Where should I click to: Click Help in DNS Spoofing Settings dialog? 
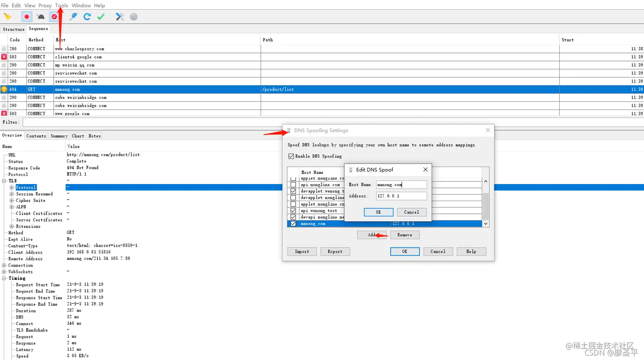[471, 251]
